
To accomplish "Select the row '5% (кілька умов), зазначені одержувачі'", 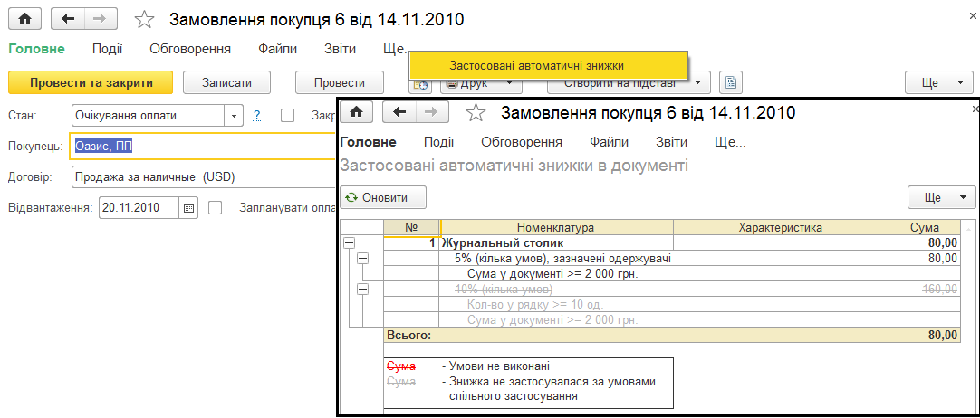I will click(x=563, y=258).
